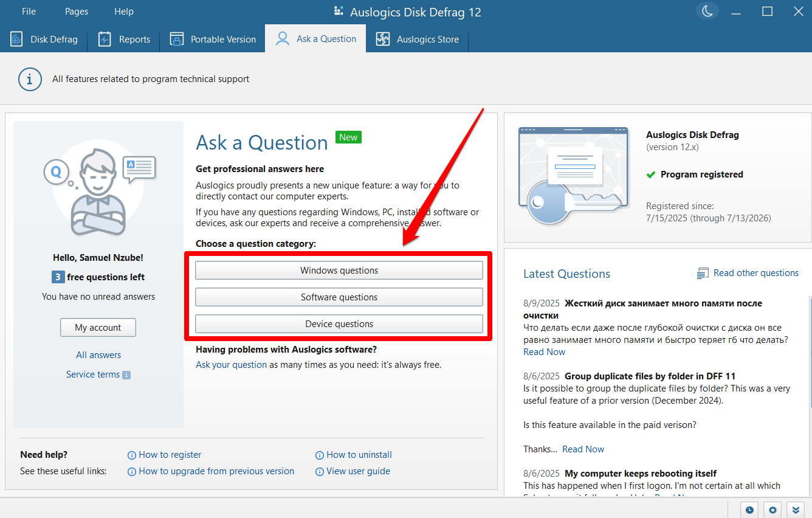Switch to the Reports tab
The width and height of the screenshot is (812, 518).
coord(124,40)
